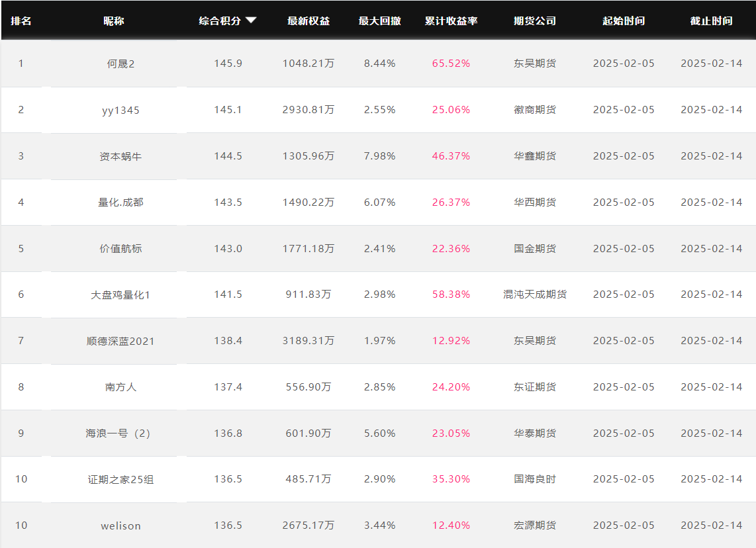756x548 pixels.
Task: Click score 143.0
Action: (x=228, y=248)
